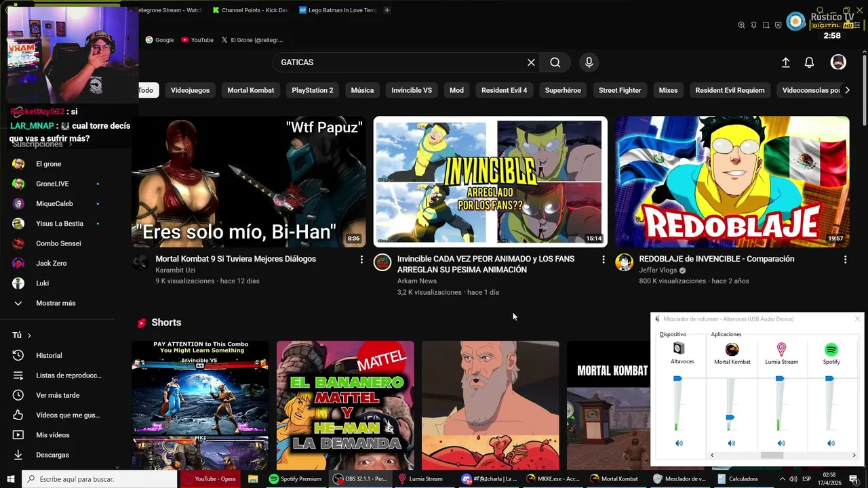Click the Spotify mixer app icon
Image resolution: width=868 pixels, height=488 pixels.
click(x=831, y=349)
